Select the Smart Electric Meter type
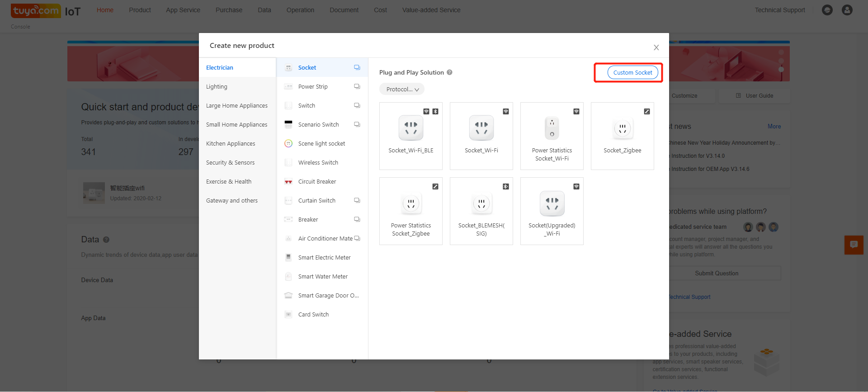The height and width of the screenshot is (392, 868). point(324,258)
